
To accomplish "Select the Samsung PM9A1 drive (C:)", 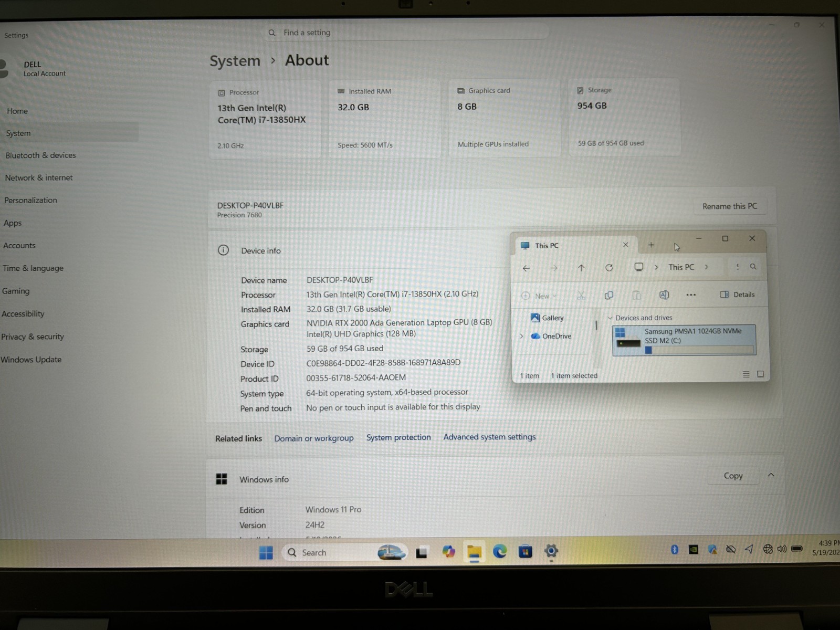I will 684,340.
